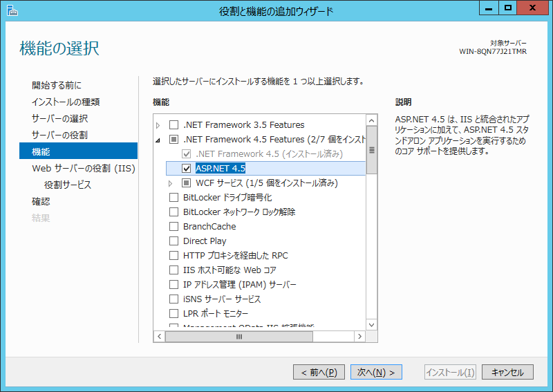Click the 前へ(P) button

[319, 372]
